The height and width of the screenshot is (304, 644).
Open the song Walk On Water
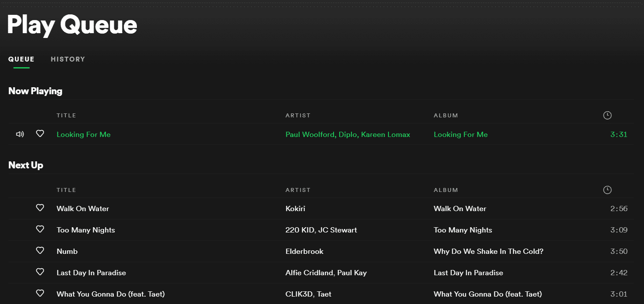click(82, 208)
